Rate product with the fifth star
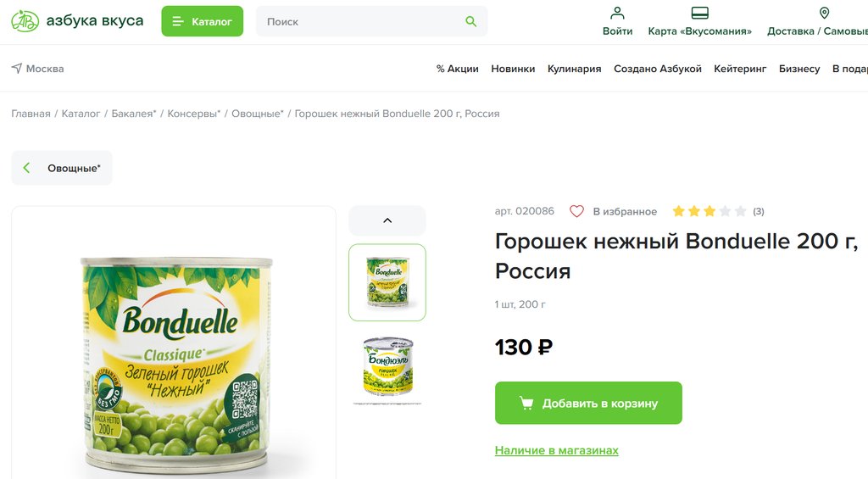868x479 pixels. pos(740,211)
